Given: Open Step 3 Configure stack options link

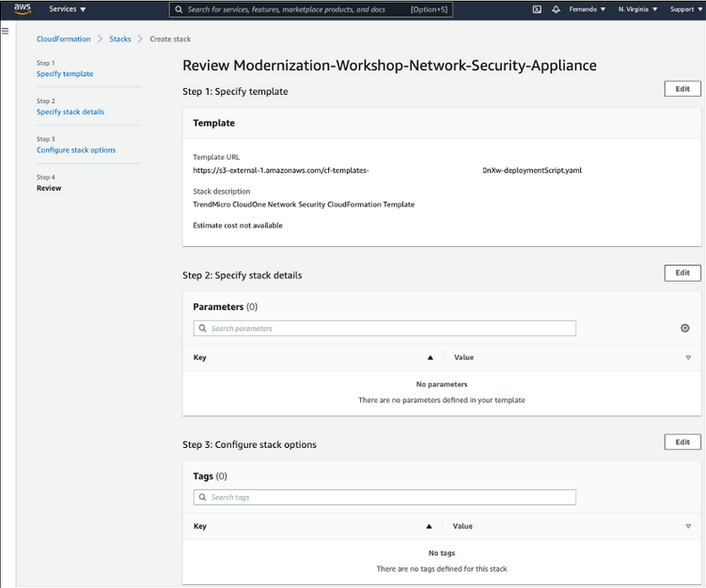Looking at the screenshot, I should [76, 149].
